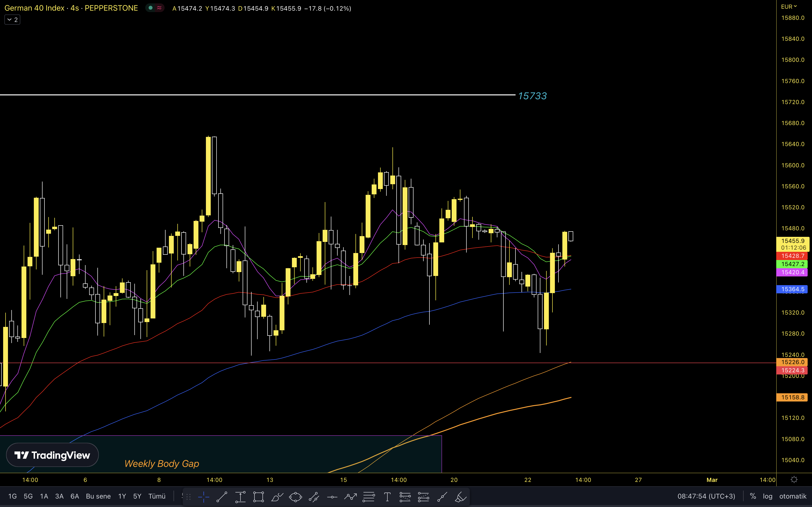The image size is (812, 507).
Task: Select the ellipse shape tool
Action: click(x=295, y=497)
